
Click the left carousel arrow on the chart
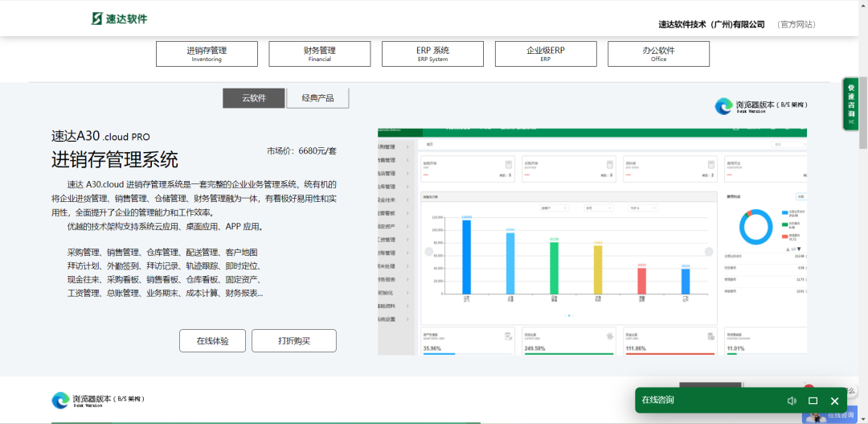(428, 252)
